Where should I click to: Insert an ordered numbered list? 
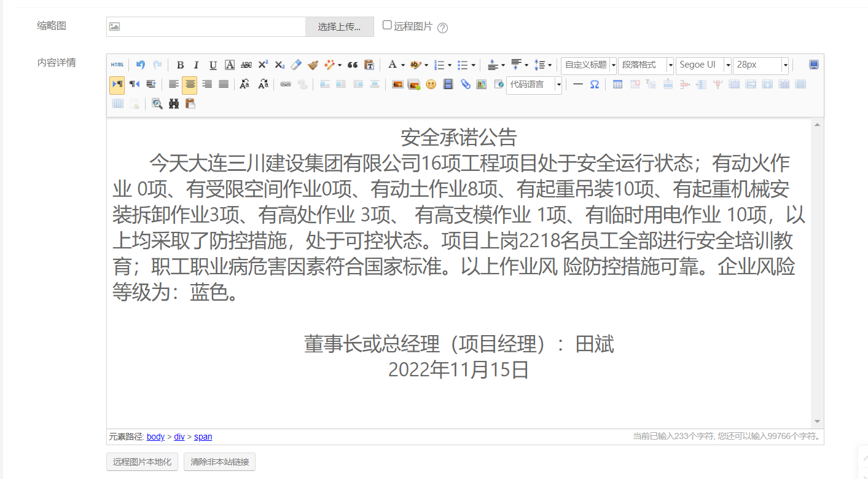point(439,65)
